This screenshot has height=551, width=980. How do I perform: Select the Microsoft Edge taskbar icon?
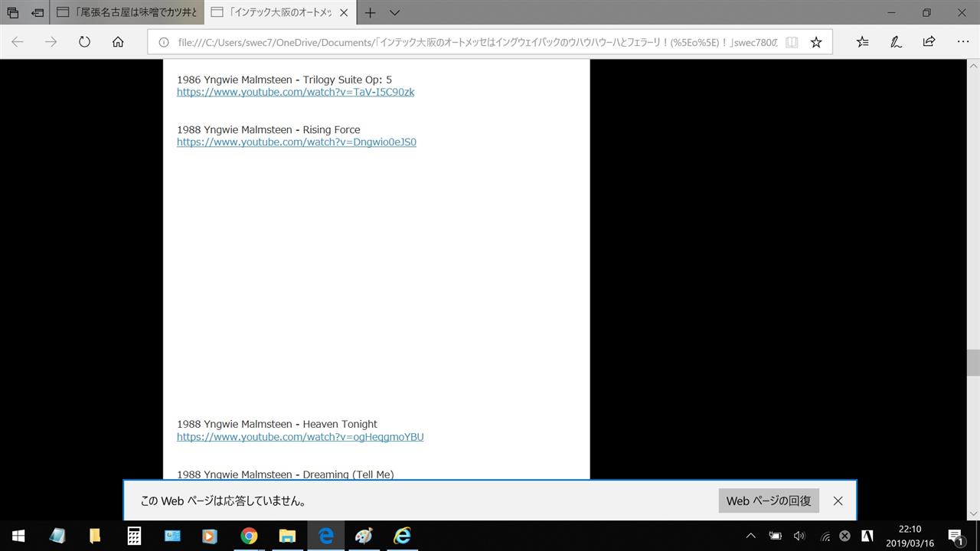[325, 536]
